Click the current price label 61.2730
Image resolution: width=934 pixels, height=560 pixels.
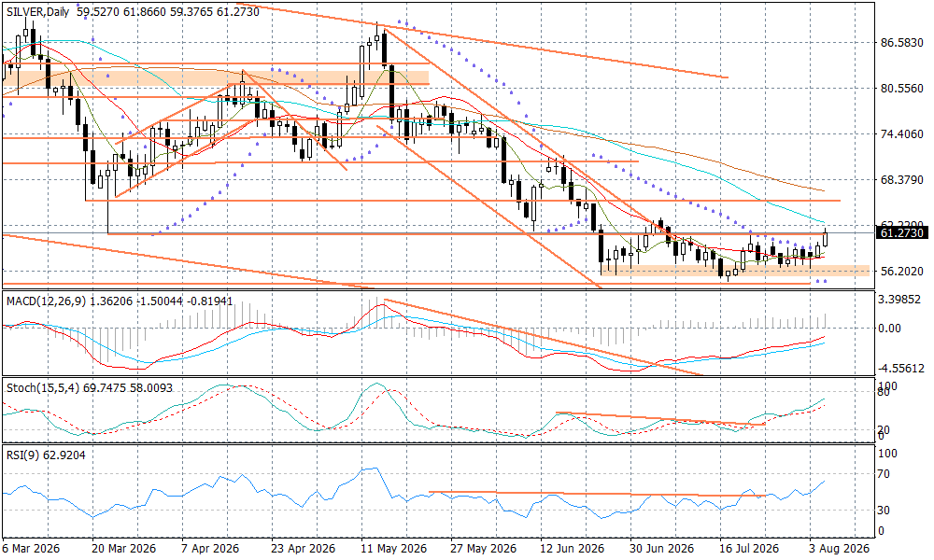point(902,232)
